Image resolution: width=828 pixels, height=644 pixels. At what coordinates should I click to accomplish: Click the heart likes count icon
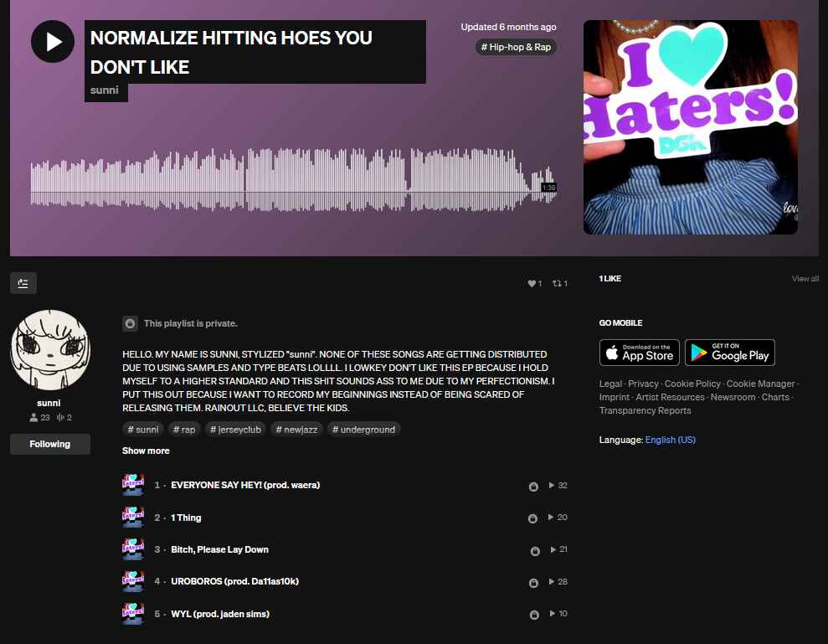click(x=531, y=284)
